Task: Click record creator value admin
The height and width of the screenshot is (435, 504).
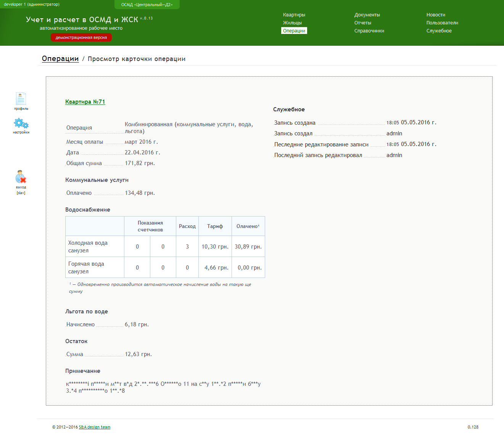Action: (x=394, y=133)
